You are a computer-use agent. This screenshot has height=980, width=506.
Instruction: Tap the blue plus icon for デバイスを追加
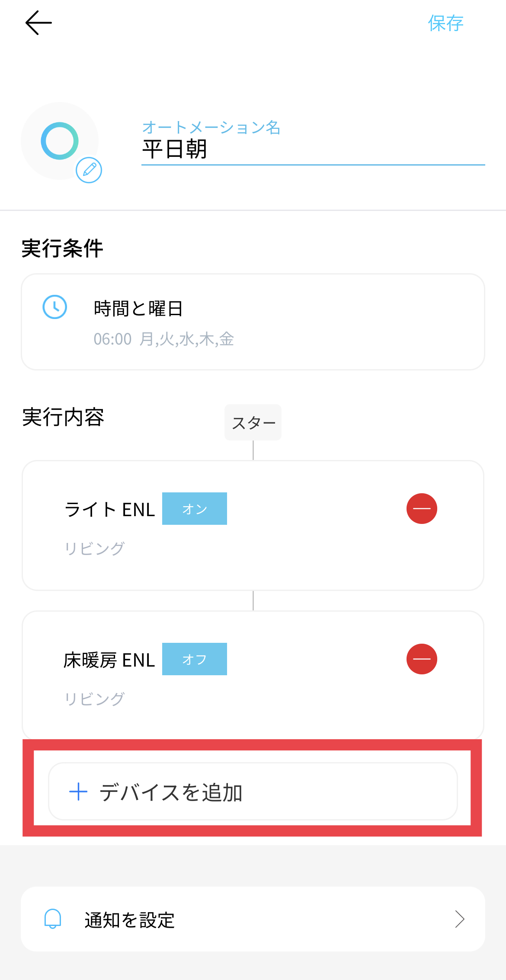[78, 792]
